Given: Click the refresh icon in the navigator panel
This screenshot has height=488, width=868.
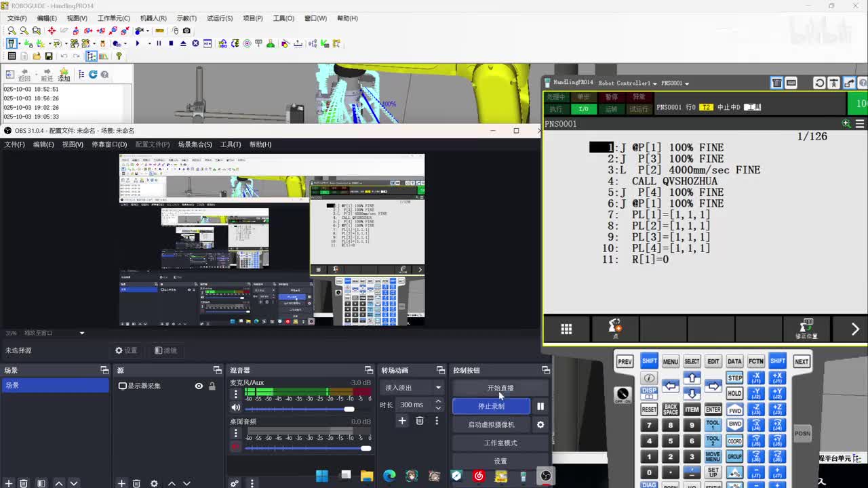Looking at the screenshot, I should (x=94, y=75).
